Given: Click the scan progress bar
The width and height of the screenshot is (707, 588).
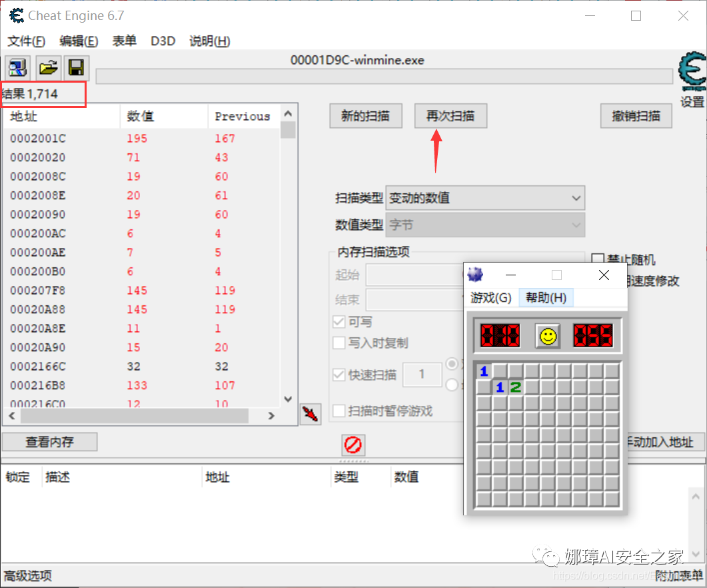Looking at the screenshot, I should [x=384, y=76].
